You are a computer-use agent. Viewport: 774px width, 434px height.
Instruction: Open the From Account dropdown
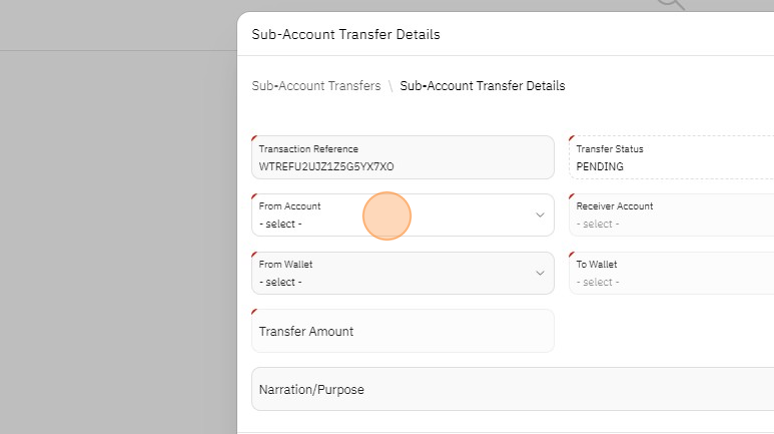[x=402, y=215]
